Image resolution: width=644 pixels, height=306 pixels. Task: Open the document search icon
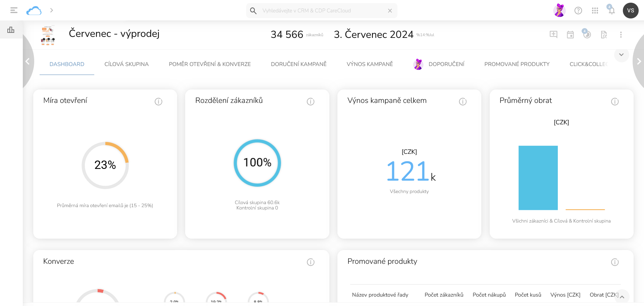604,35
